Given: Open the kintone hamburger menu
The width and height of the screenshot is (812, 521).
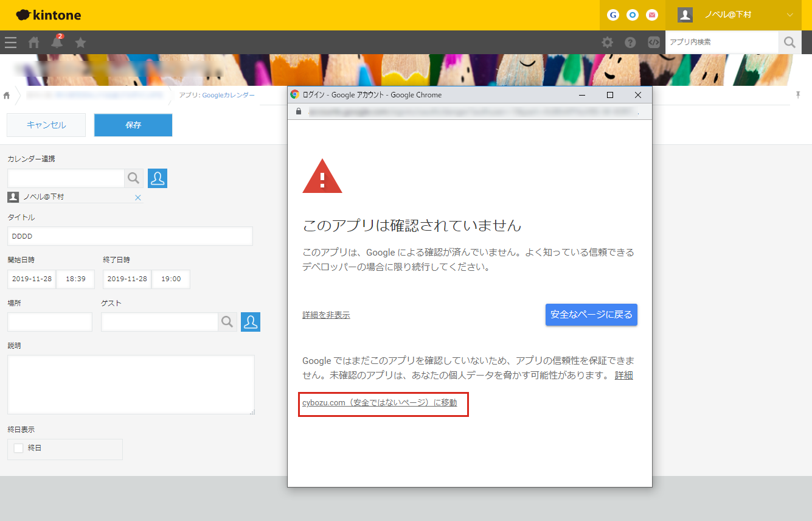Looking at the screenshot, I should (10, 43).
